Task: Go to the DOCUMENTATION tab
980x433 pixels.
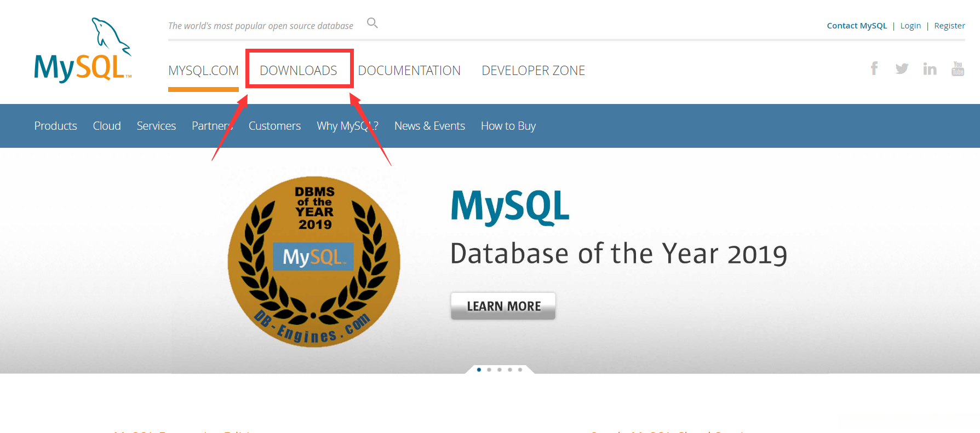Action: tap(409, 71)
